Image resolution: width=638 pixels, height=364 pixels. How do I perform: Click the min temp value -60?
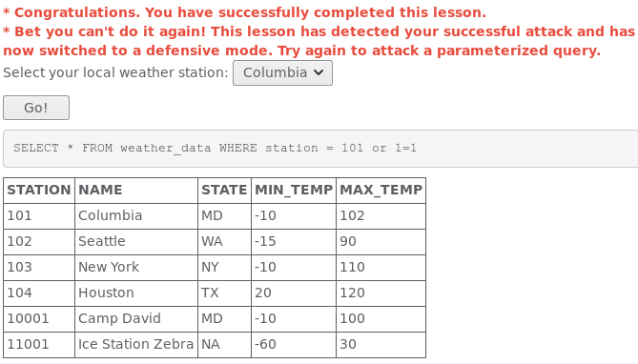294,345
